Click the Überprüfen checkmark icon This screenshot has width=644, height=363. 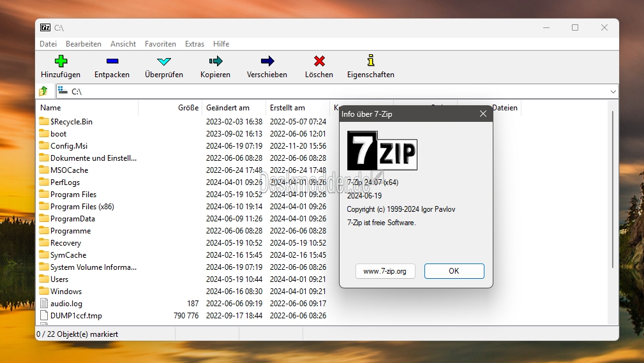[164, 62]
